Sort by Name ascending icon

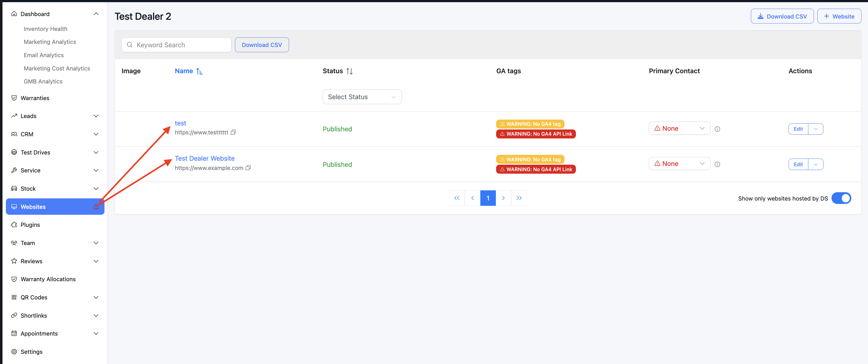(199, 71)
